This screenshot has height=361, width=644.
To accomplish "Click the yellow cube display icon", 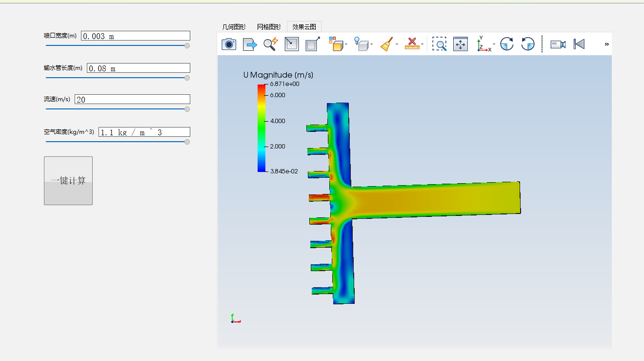I will 336,44.
